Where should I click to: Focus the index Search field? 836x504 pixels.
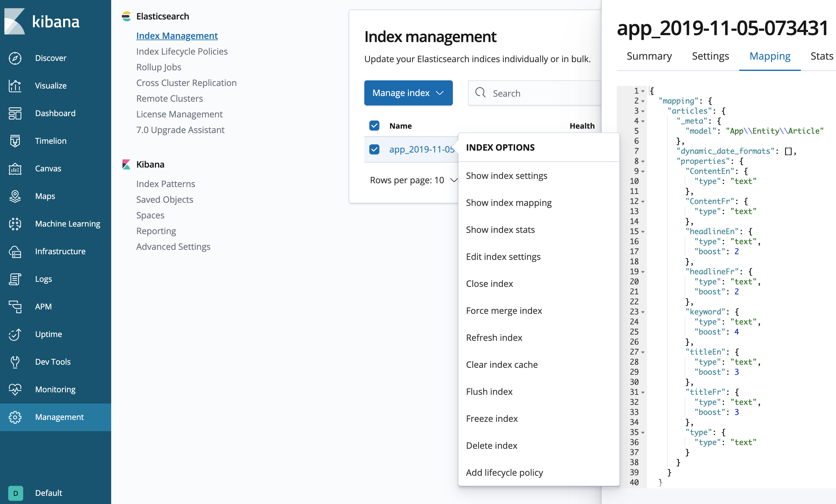pos(535,93)
